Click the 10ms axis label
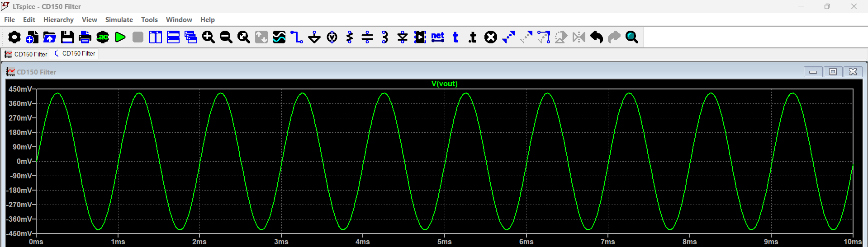The image size is (868, 247). [x=852, y=242]
